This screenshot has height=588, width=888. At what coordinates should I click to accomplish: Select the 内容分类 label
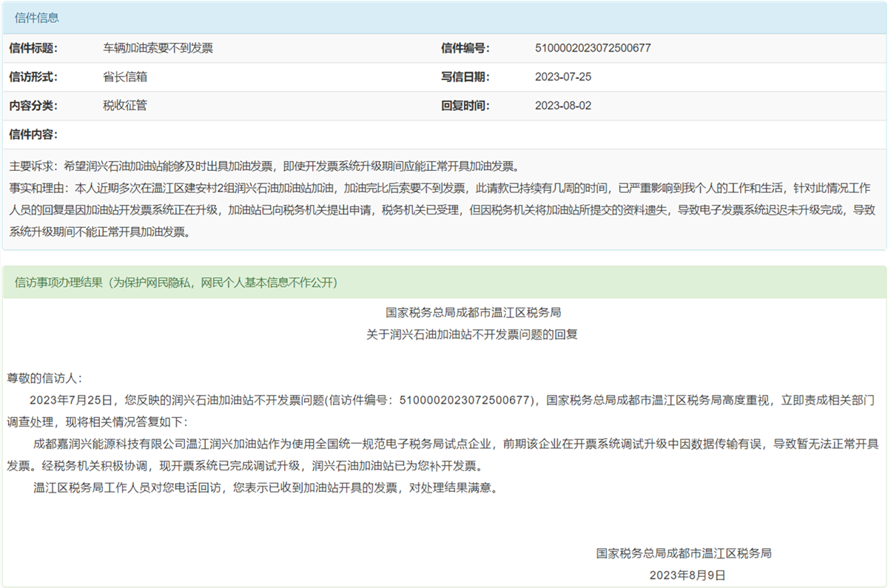click(x=33, y=106)
